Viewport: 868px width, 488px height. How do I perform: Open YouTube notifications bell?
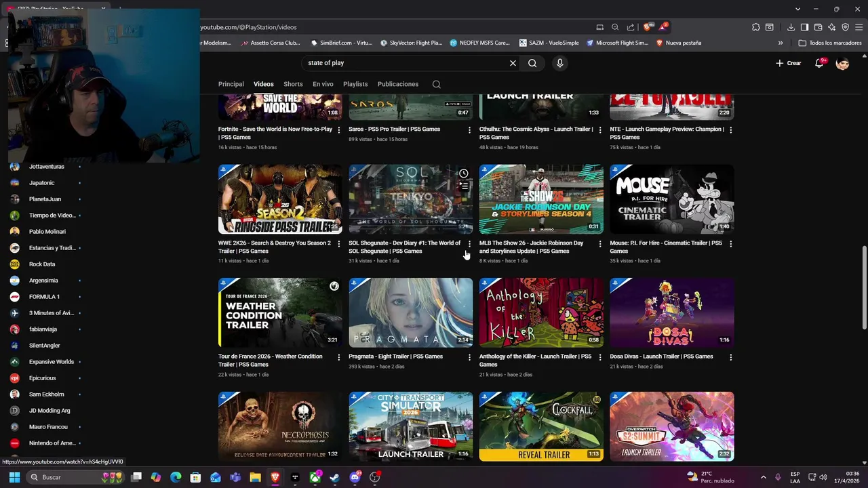[820, 63]
